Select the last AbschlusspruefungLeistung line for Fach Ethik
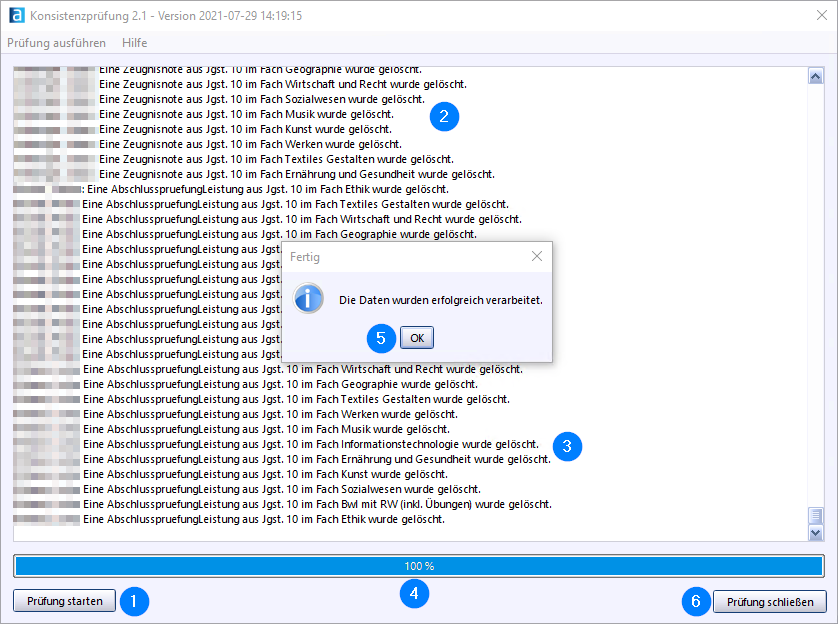The width and height of the screenshot is (838, 624). [264, 519]
